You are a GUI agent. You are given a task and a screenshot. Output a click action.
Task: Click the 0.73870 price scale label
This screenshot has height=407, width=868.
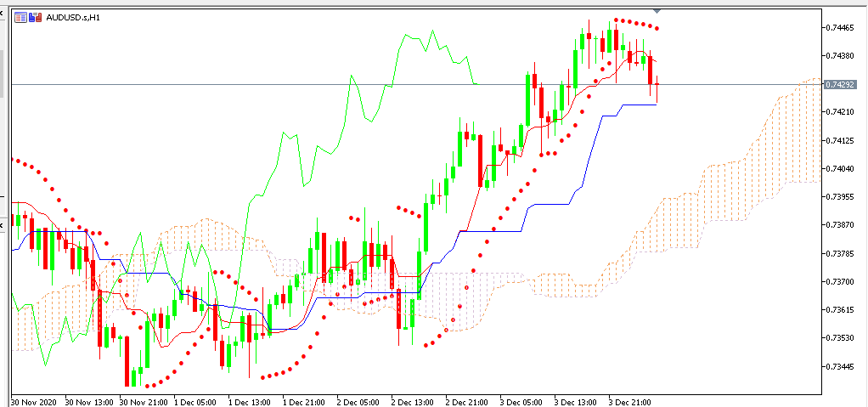tap(840, 225)
